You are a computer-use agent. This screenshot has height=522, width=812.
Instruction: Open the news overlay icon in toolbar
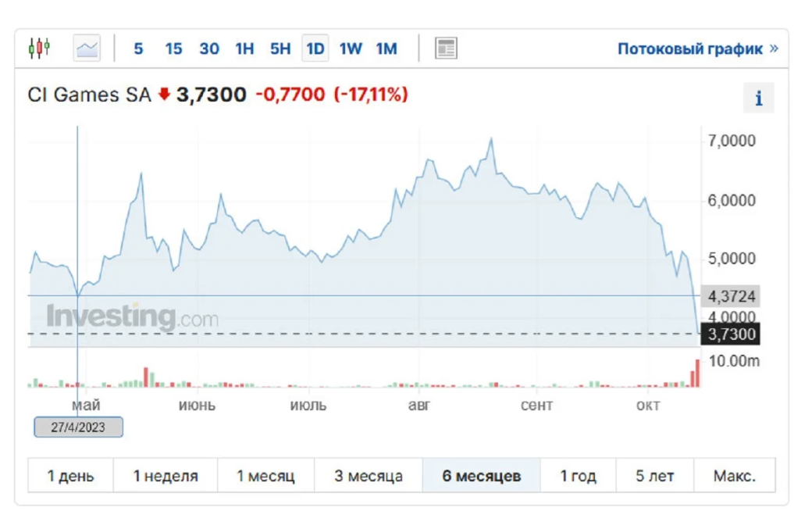pyautogui.click(x=446, y=48)
